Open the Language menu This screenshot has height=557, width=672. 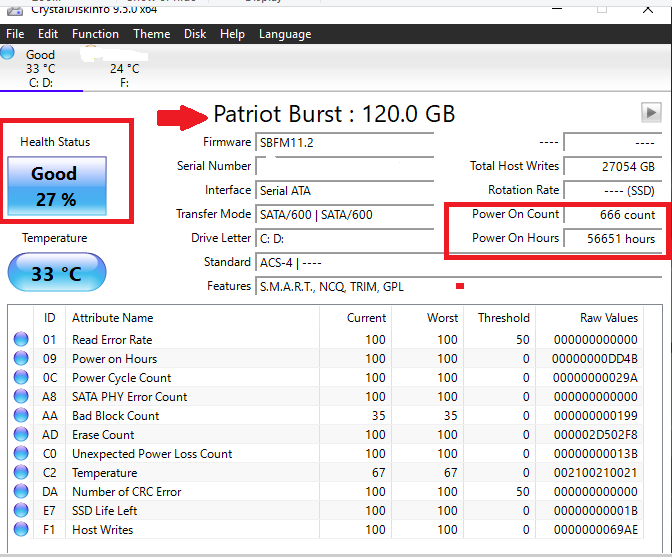(285, 34)
